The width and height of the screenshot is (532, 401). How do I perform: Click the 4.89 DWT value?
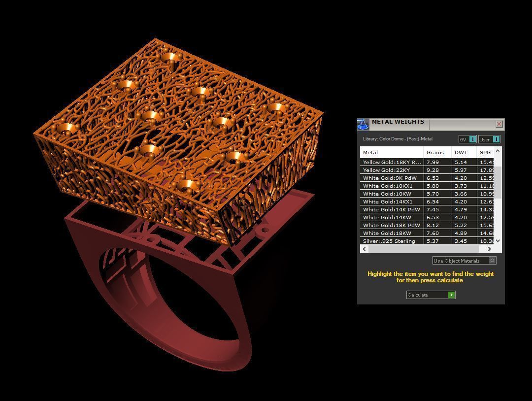[x=461, y=233]
